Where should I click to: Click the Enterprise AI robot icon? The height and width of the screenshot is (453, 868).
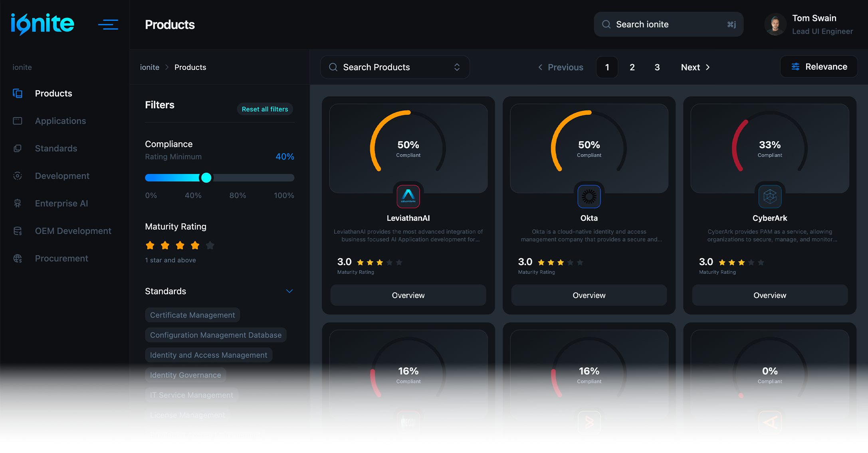[x=18, y=204]
